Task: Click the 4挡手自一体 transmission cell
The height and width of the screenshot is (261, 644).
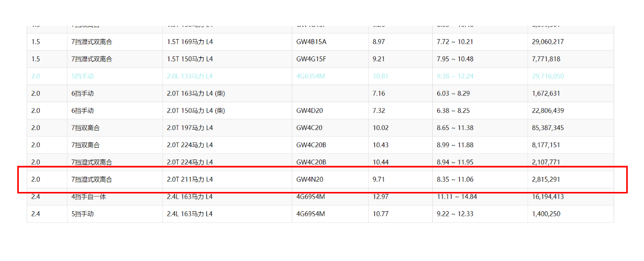Action: point(88,197)
